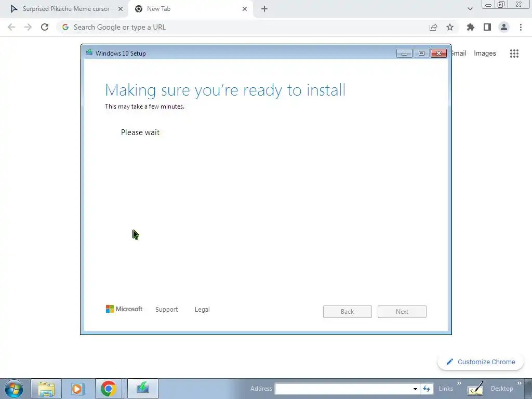Viewport: 532px width, 399px height.
Task: Click the Windows 10 Setup title bar icon
Action: (x=89, y=52)
